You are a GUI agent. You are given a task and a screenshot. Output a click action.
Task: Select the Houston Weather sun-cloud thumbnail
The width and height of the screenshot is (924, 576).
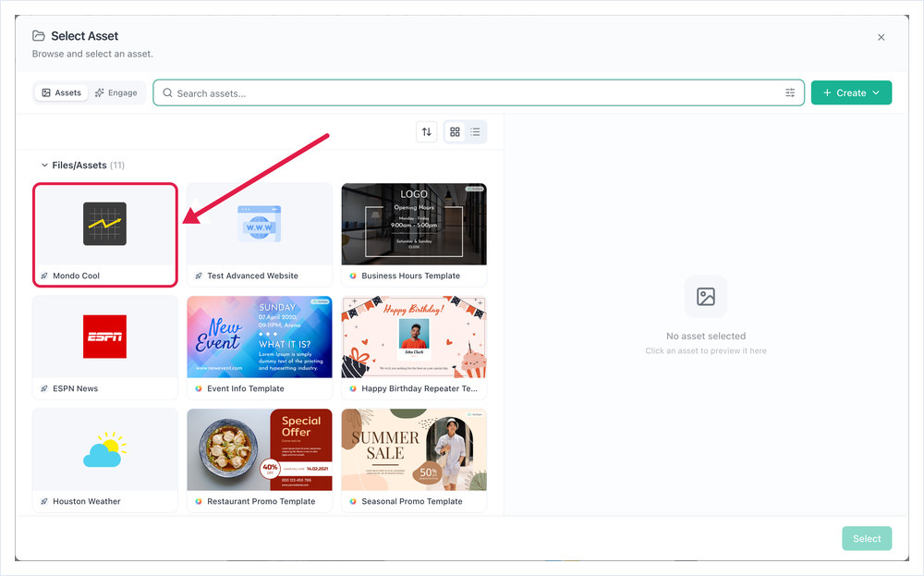pos(105,449)
